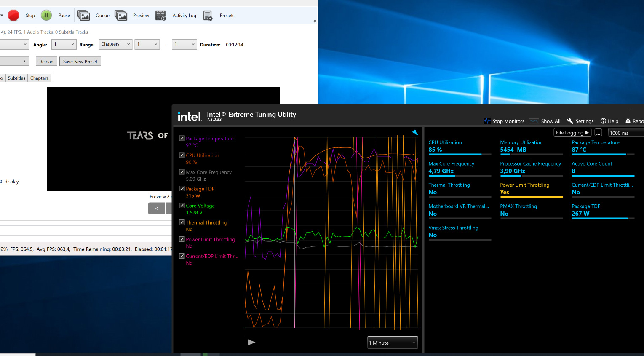Toggle Power Limit Throttling graph checkbox
Screen dimensions: 644x356
[x=182, y=239]
